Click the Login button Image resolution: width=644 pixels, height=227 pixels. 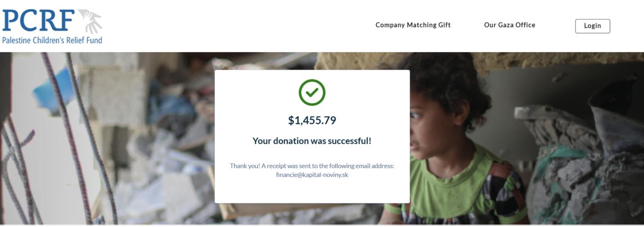pyautogui.click(x=592, y=26)
